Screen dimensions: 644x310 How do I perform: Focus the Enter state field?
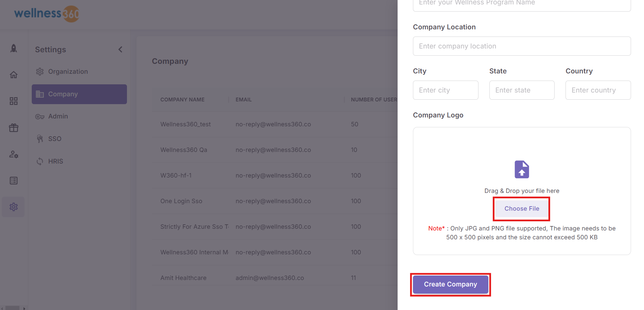point(522,90)
